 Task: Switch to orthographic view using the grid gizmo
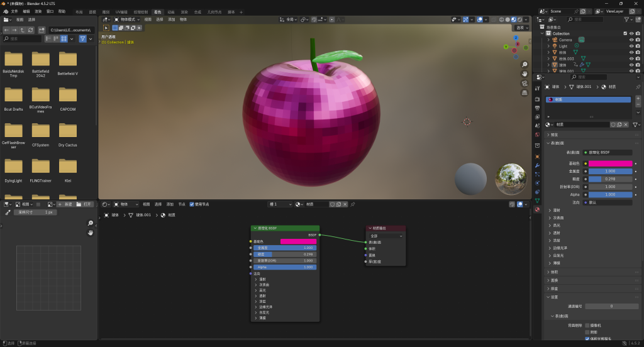(525, 93)
